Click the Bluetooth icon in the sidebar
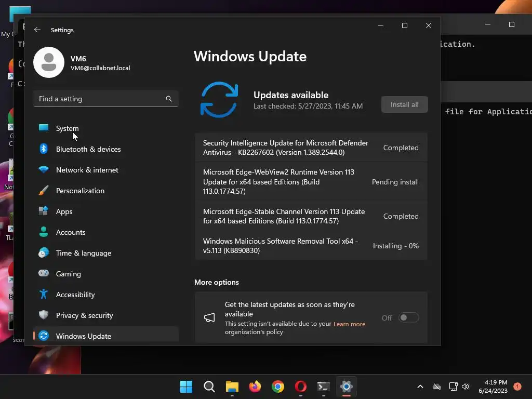 (44, 149)
